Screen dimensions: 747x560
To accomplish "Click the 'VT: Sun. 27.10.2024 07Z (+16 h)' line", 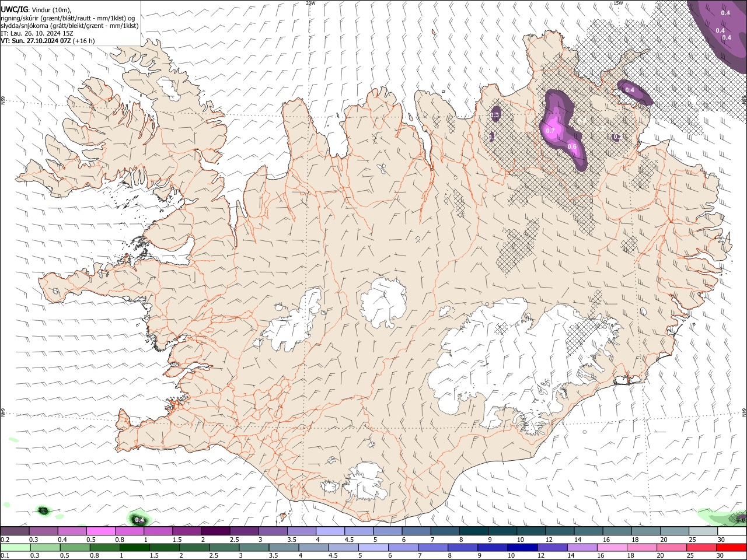I will click(x=47, y=41).
